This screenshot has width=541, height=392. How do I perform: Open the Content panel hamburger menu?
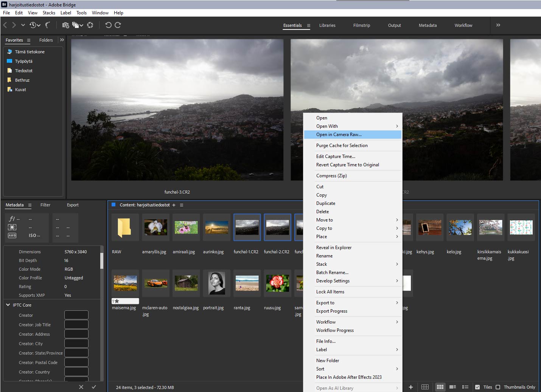[182, 205]
